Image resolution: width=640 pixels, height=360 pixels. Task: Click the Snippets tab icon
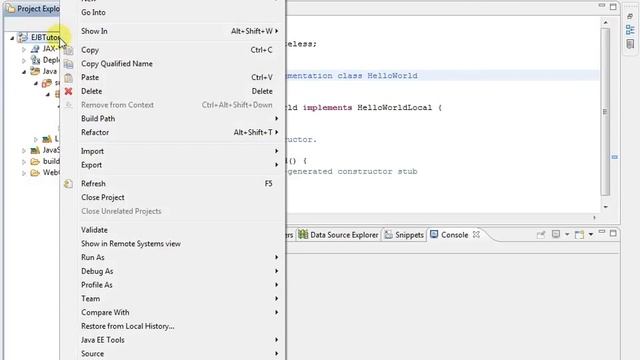(389, 235)
